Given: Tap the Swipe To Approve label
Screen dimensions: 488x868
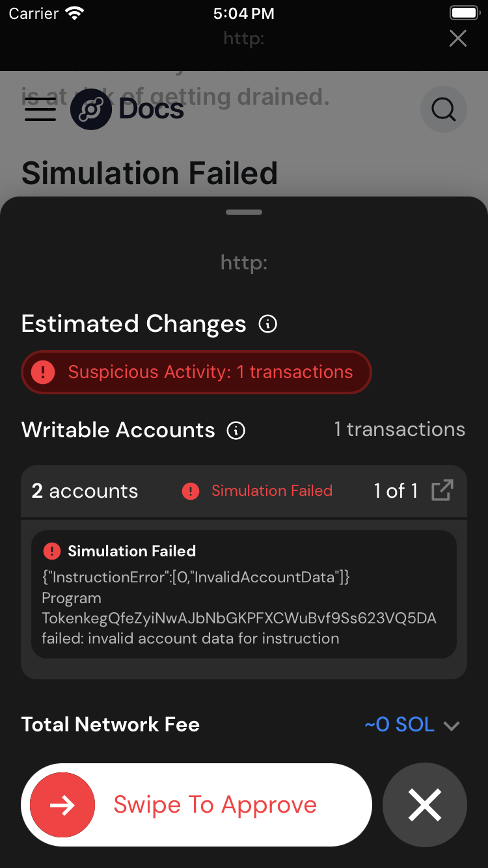Looking at the screenshot, I should click(x=215, y=805).
